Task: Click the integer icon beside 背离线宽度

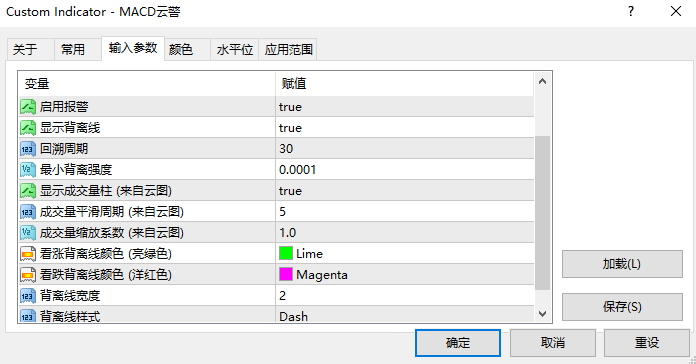Action: tap(28, 296)
